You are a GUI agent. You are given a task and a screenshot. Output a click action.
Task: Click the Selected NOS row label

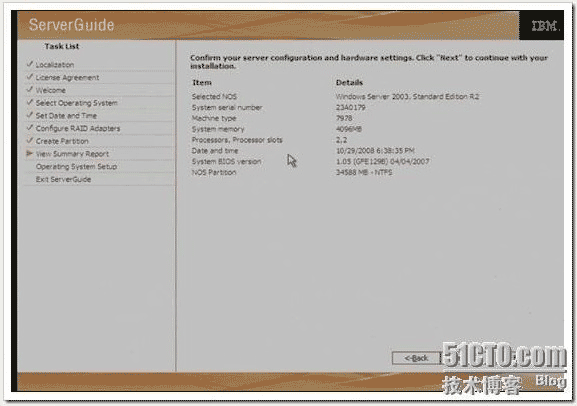214,96
